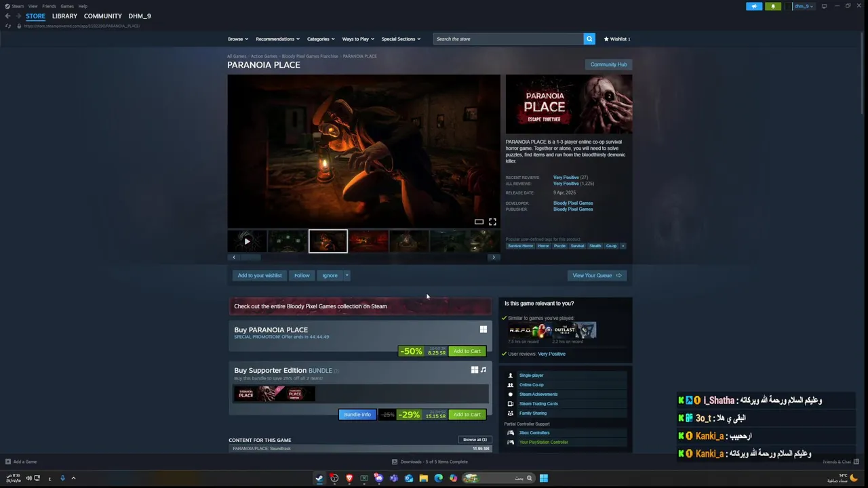Open the Friends menu
The width and height of the screenshot is (868, 488).
coord(49,6)
